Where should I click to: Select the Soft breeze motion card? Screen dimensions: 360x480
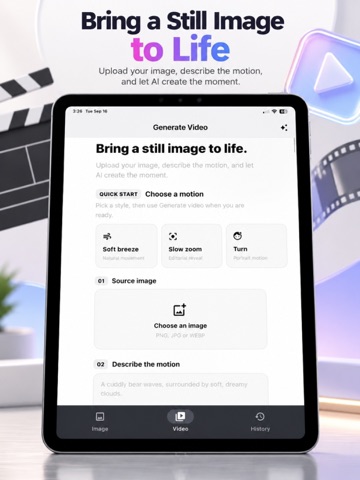[x=126, y=246]
